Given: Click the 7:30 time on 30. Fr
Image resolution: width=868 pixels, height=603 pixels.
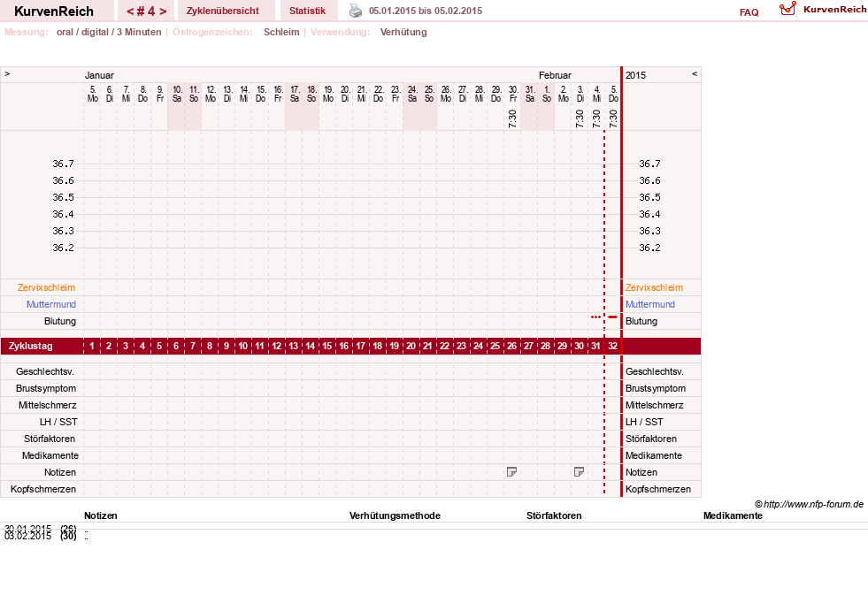Looking at the screenshot, I should coord(512,118).
